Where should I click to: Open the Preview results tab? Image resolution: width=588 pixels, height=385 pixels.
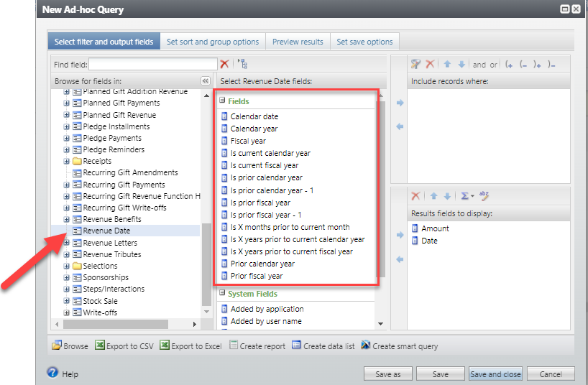[x=298, y=42]
